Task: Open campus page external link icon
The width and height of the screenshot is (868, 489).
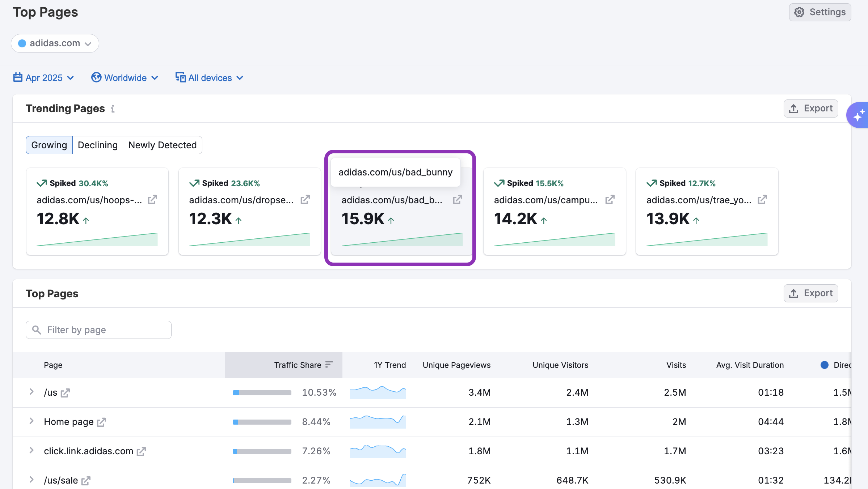Action: (x=610, y=200)
